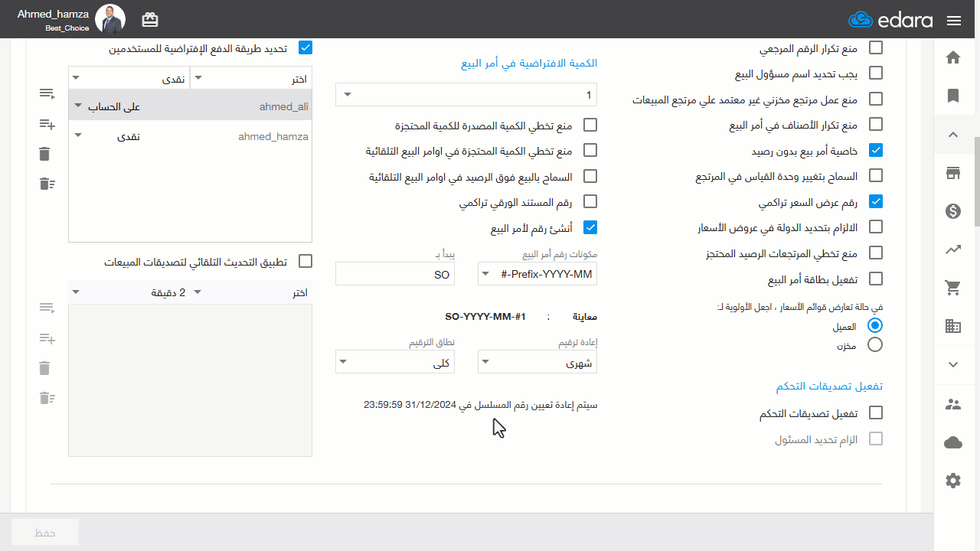Screen dimensions: 980x551
Task: Check تطبيق التحديث التلقائي لتصديقات المبيعات checkbox
Action: pyautogui.click(x=305, y=261)
